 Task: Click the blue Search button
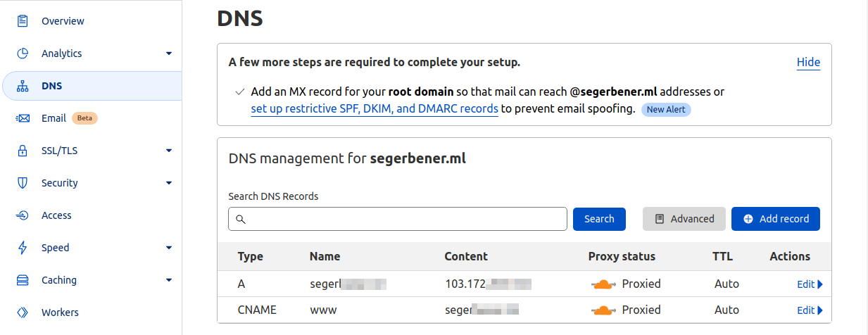[599, 219]
